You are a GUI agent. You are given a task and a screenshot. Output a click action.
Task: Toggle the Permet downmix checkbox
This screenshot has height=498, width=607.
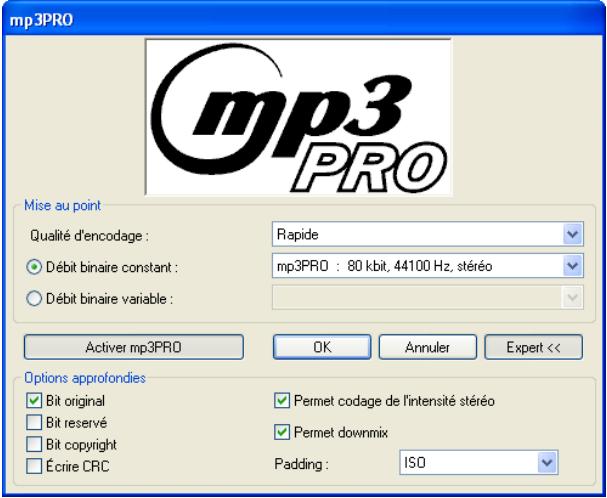pyautogui.click(x=282, y=433)
